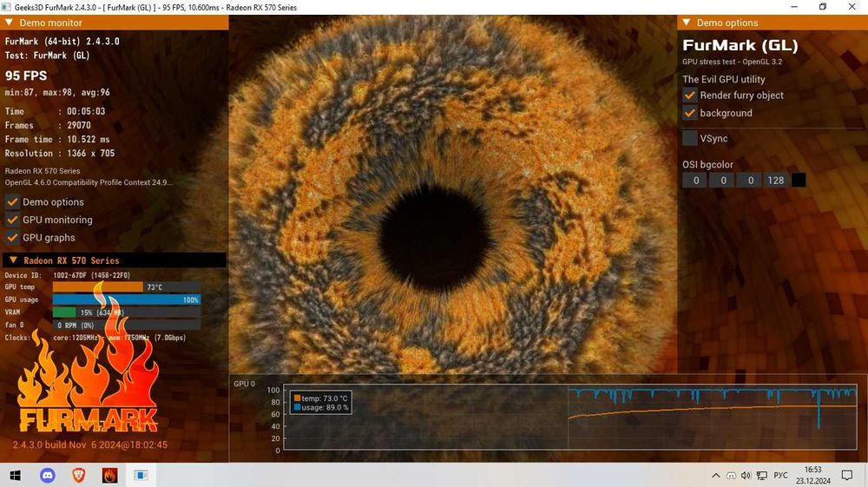868x487 pixels.
Task: Open Discord from the taskbar
Action: click(x=48, y=476)
